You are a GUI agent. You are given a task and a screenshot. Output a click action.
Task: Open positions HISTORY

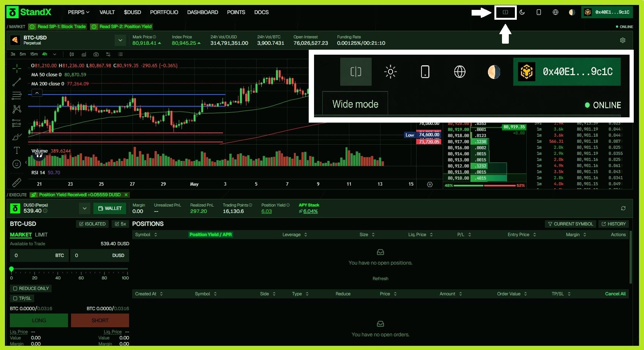614,224
